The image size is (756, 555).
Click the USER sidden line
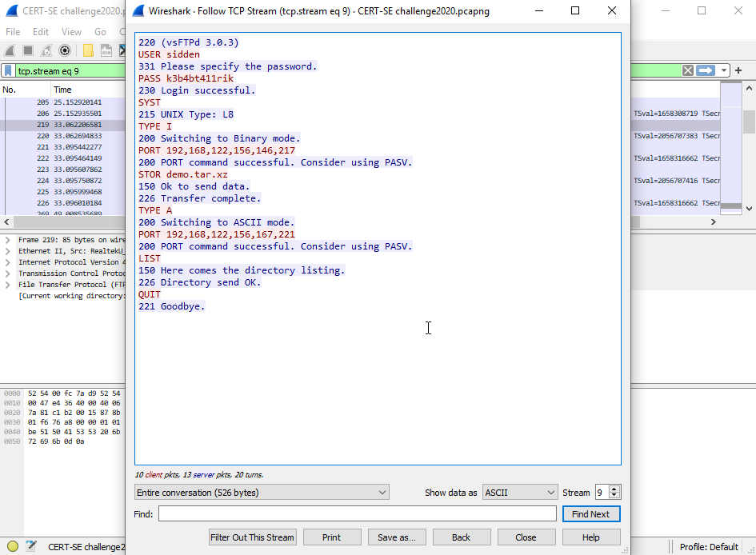(x=169, y=54)
